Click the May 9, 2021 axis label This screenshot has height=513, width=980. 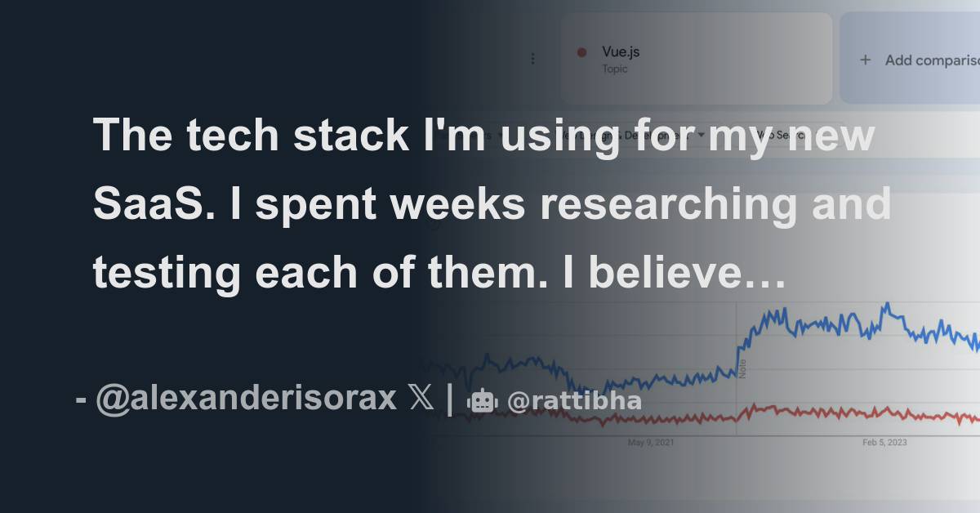tap(650, 443)
